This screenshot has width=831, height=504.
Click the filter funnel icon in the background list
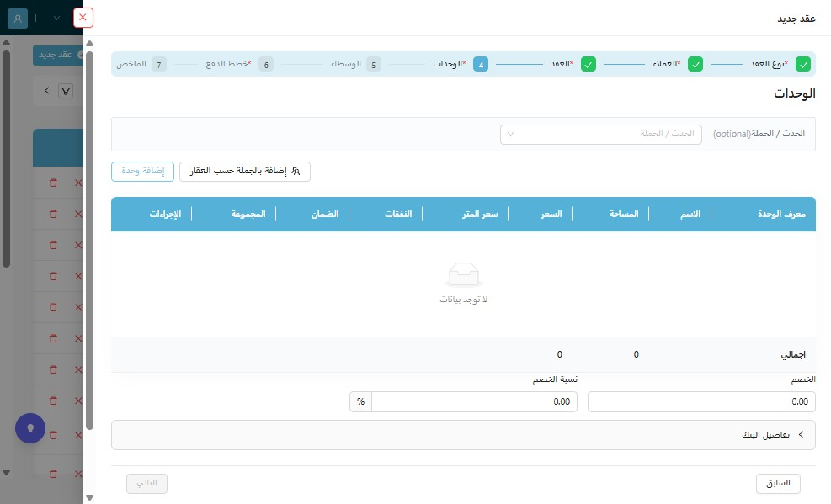click(66, 91)
